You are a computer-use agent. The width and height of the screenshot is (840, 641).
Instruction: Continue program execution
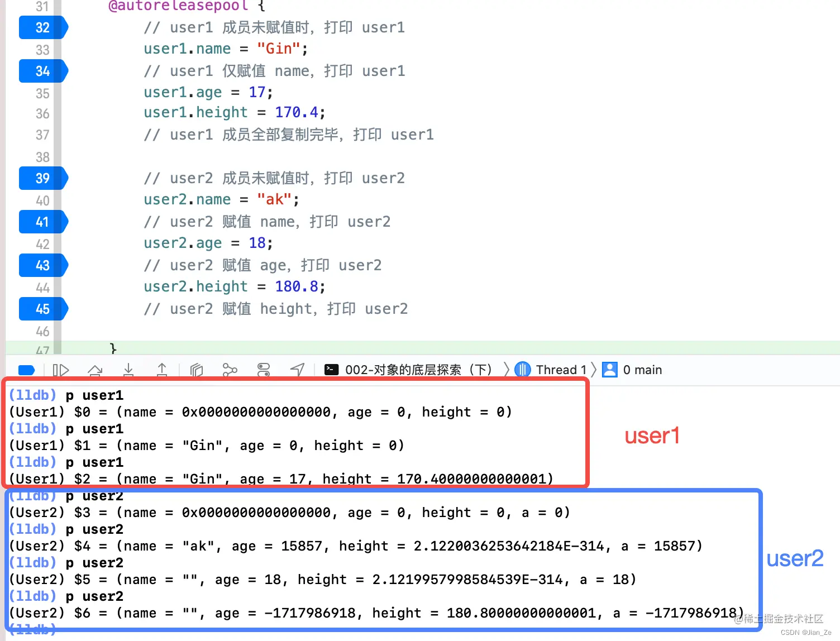[x=60, y=370]
